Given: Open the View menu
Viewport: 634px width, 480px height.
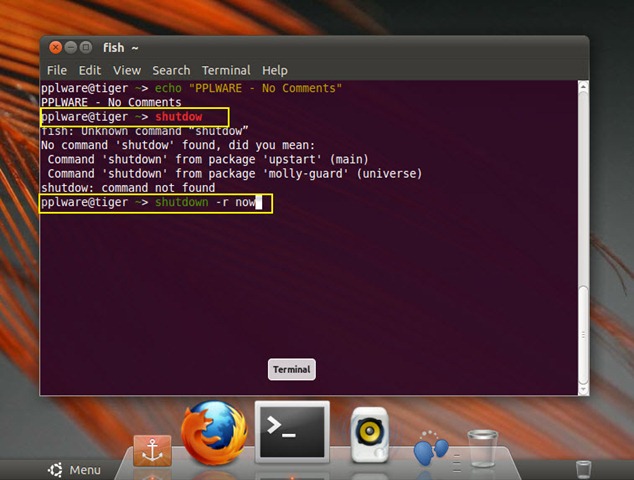Looking at the screenshot, I should [x=127, y=70].
